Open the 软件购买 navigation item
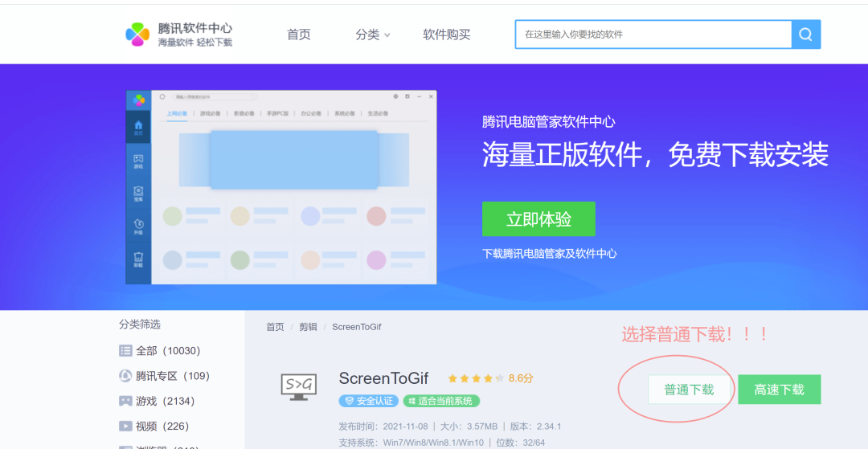This screenshot has width=868, height=449. click(447, 35)
